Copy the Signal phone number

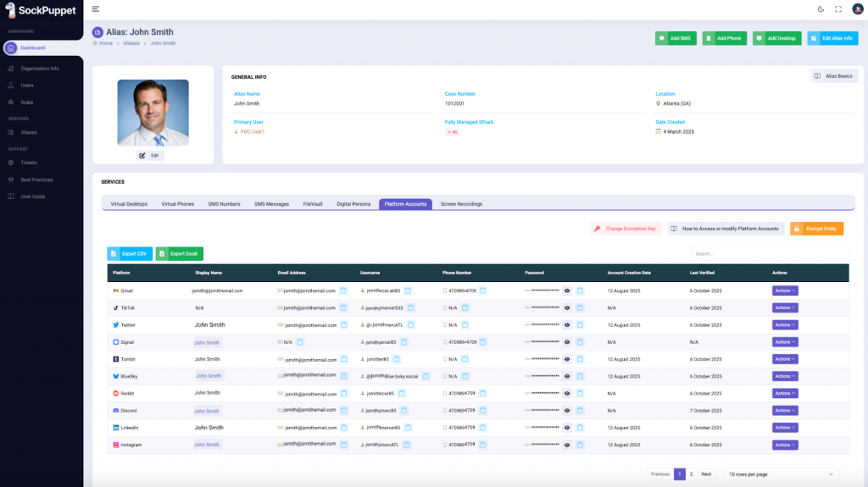click(483, 342)
